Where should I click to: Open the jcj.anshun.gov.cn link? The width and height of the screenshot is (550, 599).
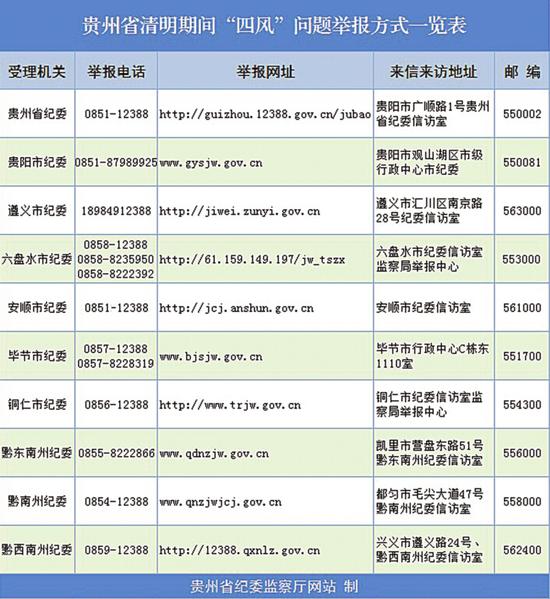[x=236, y=308]
